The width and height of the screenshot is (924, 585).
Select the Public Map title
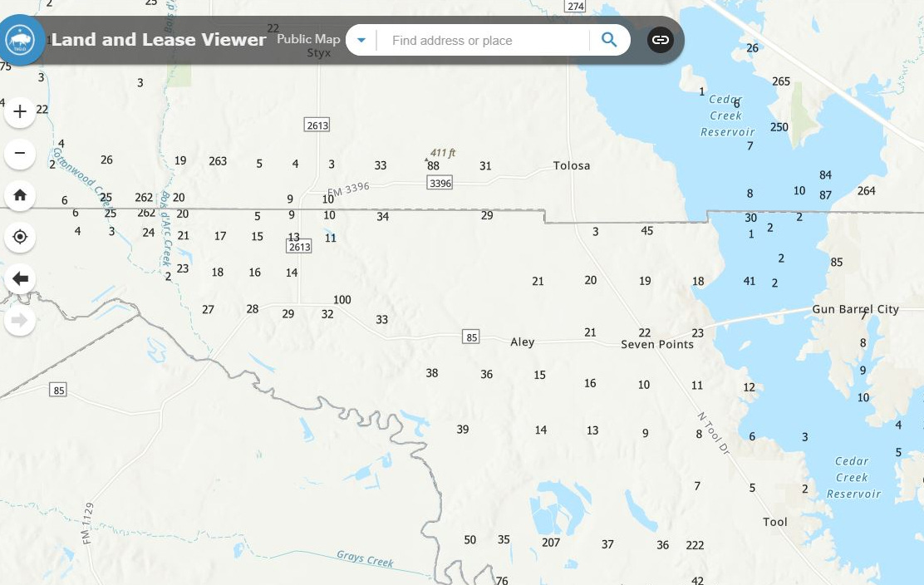pyautogui.click(x=307, y=38)
